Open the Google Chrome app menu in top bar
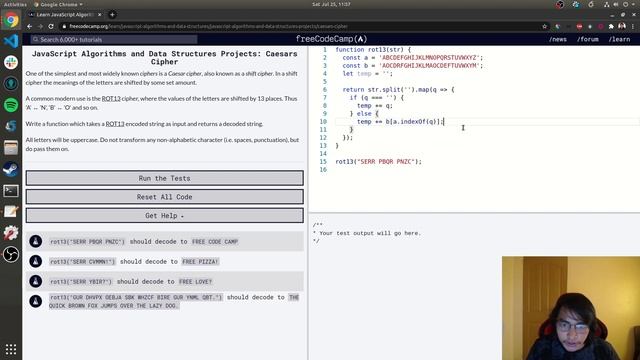The width and height of the screenshot is (640, 360). point(58,4)
